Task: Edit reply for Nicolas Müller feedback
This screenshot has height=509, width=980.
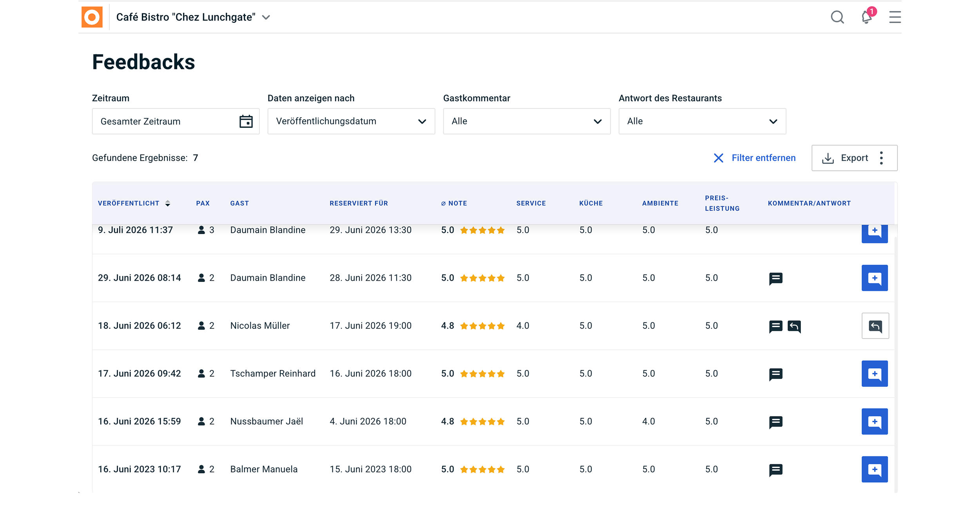Action: click(875, 326)
